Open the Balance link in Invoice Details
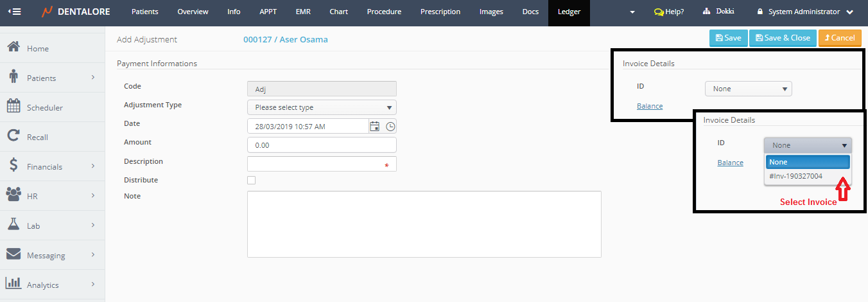The image size is (868, 302). (649, 106)
